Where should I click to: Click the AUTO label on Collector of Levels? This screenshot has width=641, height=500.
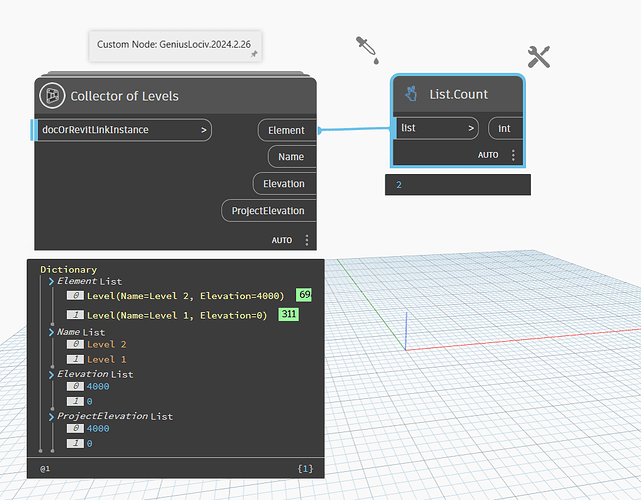[x=282, y=240]
